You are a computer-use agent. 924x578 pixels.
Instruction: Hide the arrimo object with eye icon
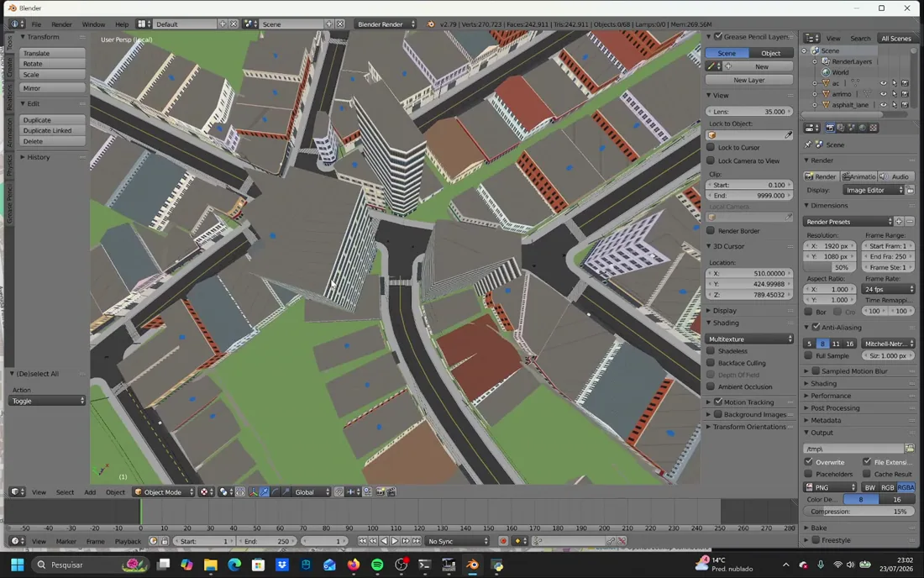point(884,94)
